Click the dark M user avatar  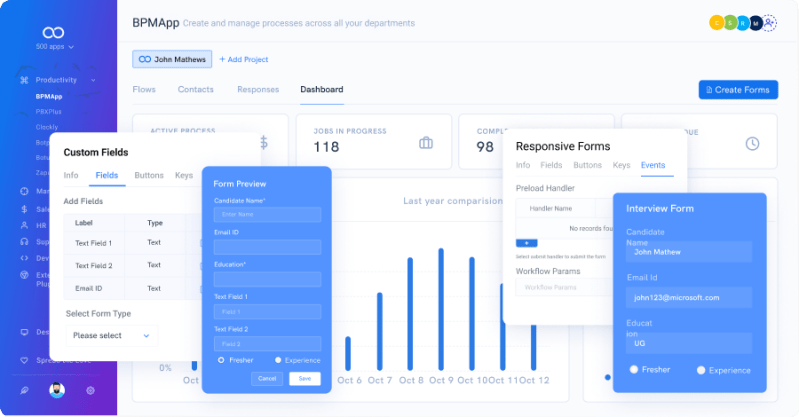[x=756, y=23]
